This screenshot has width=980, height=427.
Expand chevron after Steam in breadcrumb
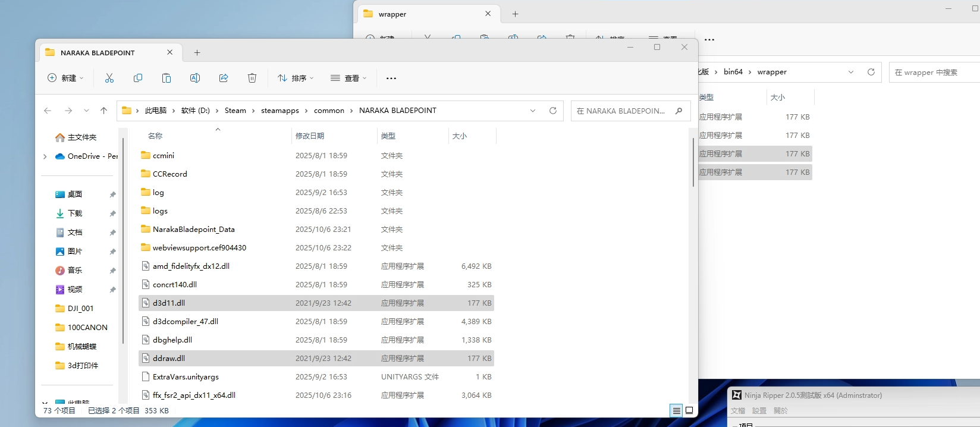pos(254,111)
